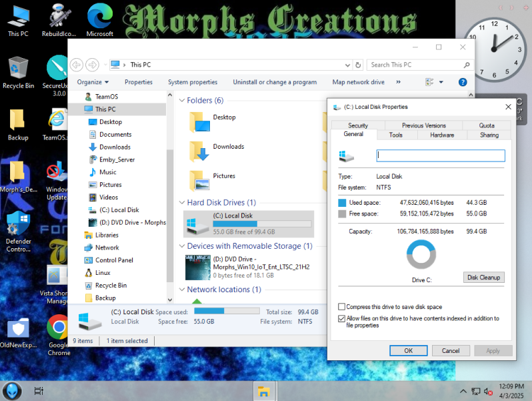Select Libraries in navigation tree
Image resolution: width=532 pixels, height=401 pixels.
pyautogui.click(x=107, y=235)
